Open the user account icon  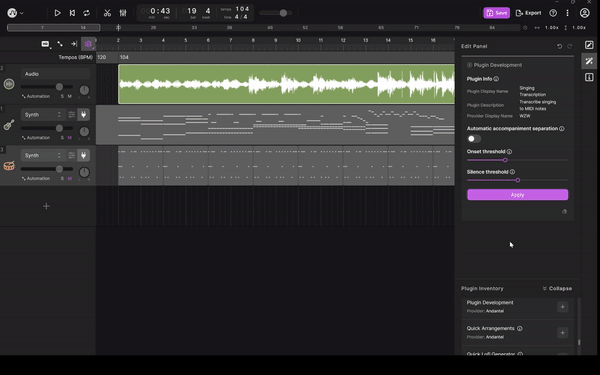[584, 13]
